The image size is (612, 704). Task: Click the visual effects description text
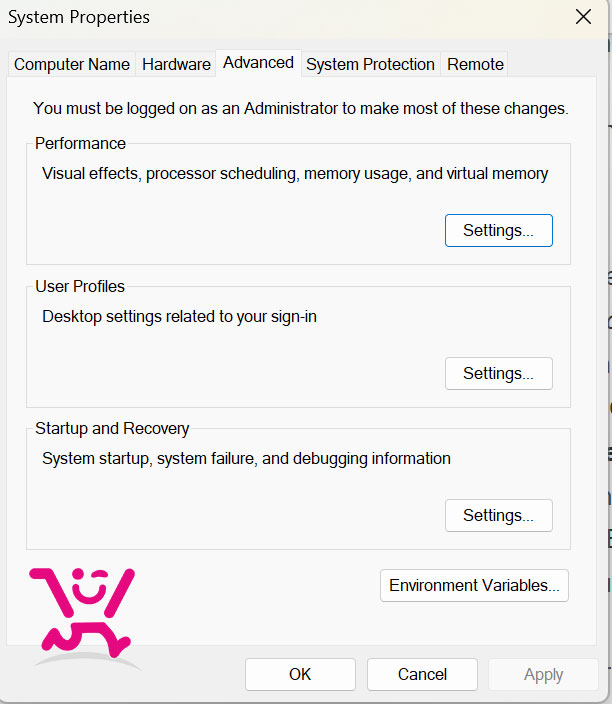pyautogui.click(x=295, y=174)
